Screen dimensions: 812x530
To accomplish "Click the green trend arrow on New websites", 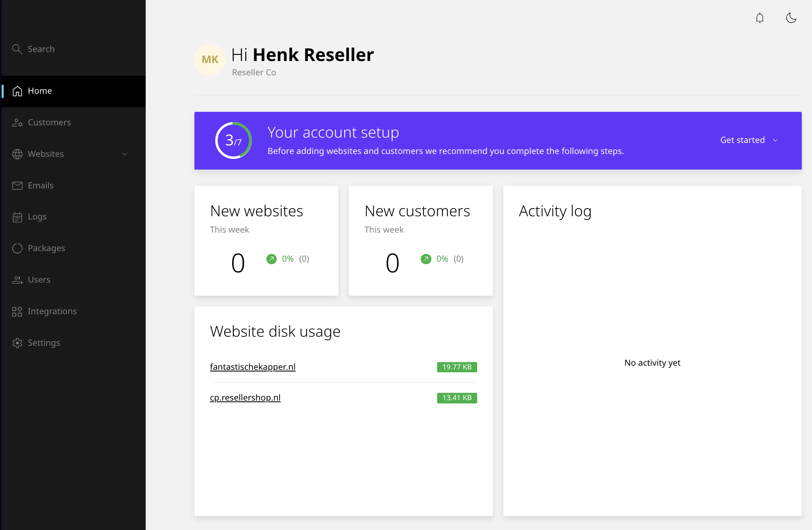I will click(271, 258).
